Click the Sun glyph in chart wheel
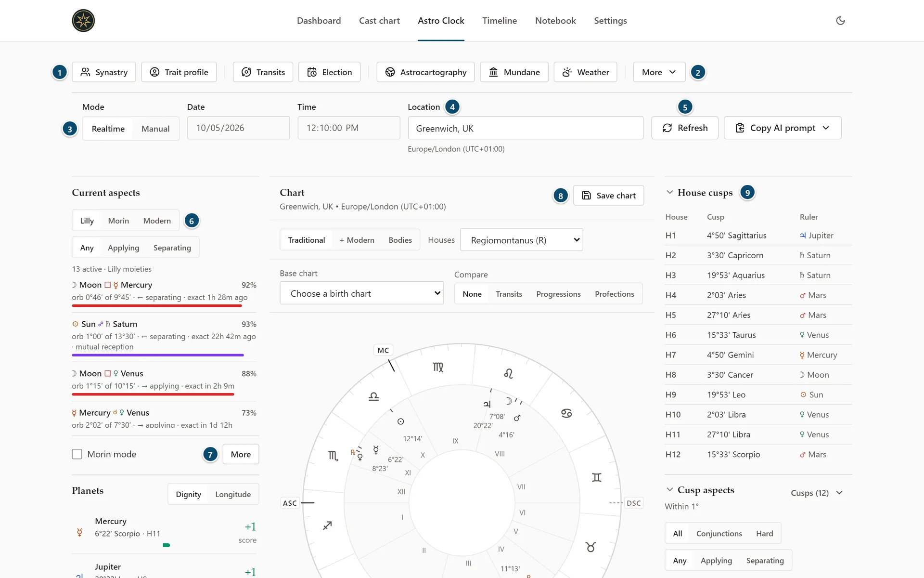Image resolution: width=924 pixels, height=578 pixels. 400,421
